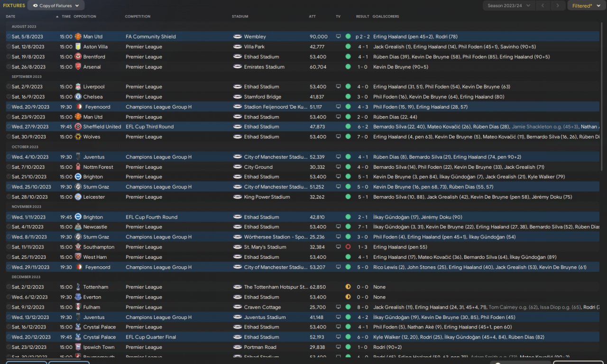Go to the next season using right arrow
Viewport: 607px width, 364px height.
click(x=558, y=6)
